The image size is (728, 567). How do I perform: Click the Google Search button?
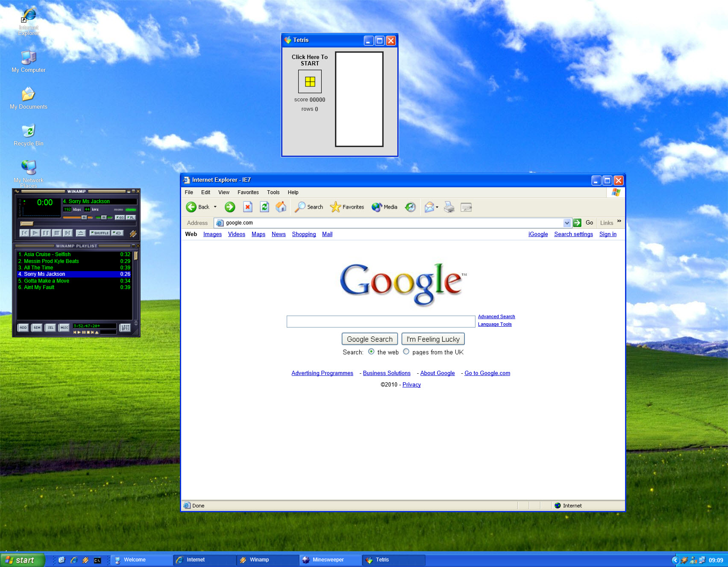click(370, 339)
